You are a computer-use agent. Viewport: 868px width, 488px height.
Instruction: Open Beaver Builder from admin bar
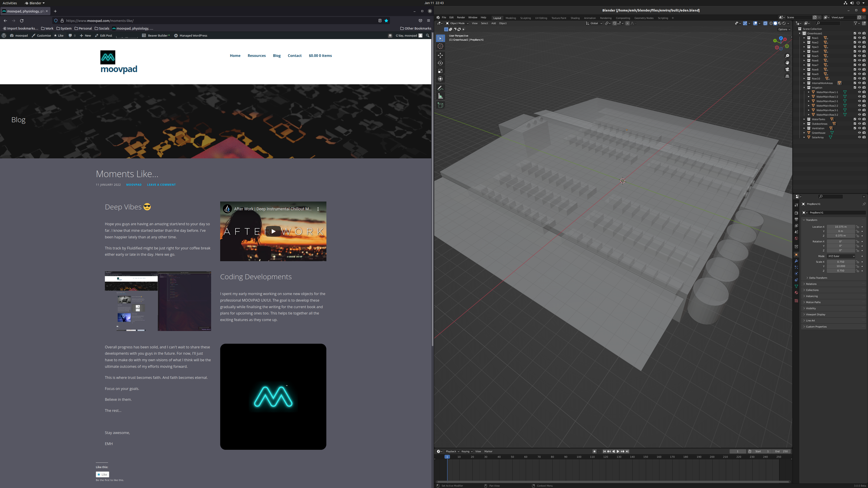pyautogui.click(x=156, y=35)
